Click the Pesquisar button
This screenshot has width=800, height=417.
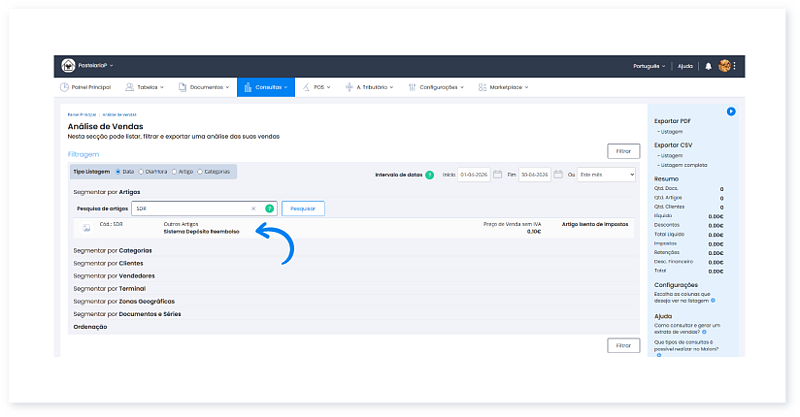303,208
